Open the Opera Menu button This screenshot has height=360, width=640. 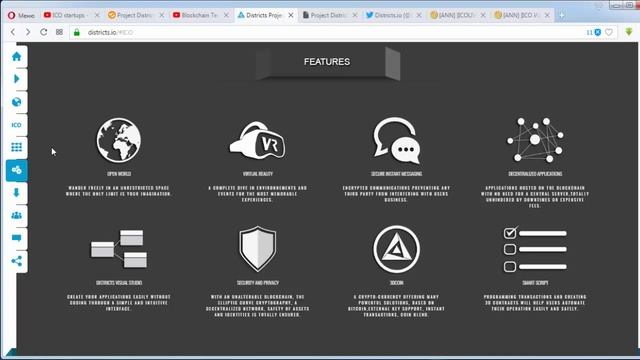pos(21,15)
